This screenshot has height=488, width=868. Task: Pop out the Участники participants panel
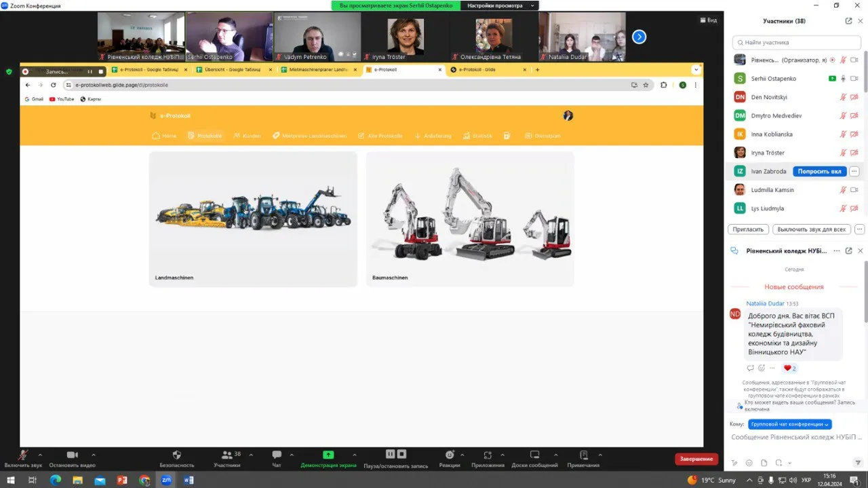point(848,21)
